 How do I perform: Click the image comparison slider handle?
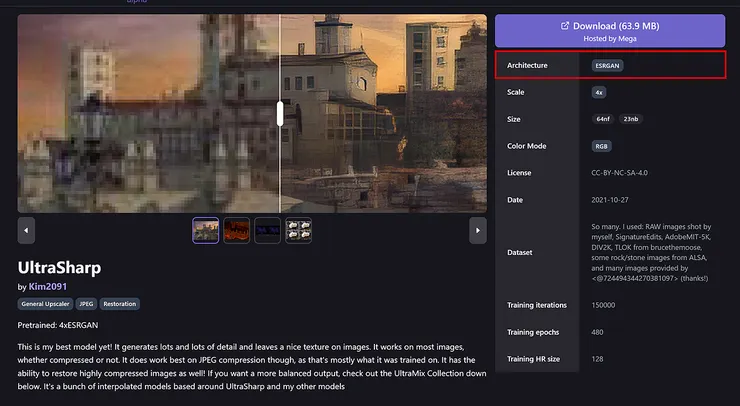tap(280, 114)
